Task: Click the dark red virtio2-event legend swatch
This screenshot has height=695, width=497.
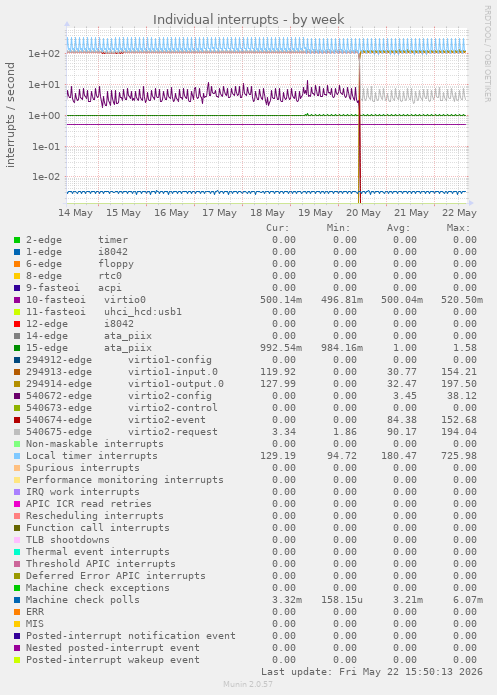Action: point(17,420)
